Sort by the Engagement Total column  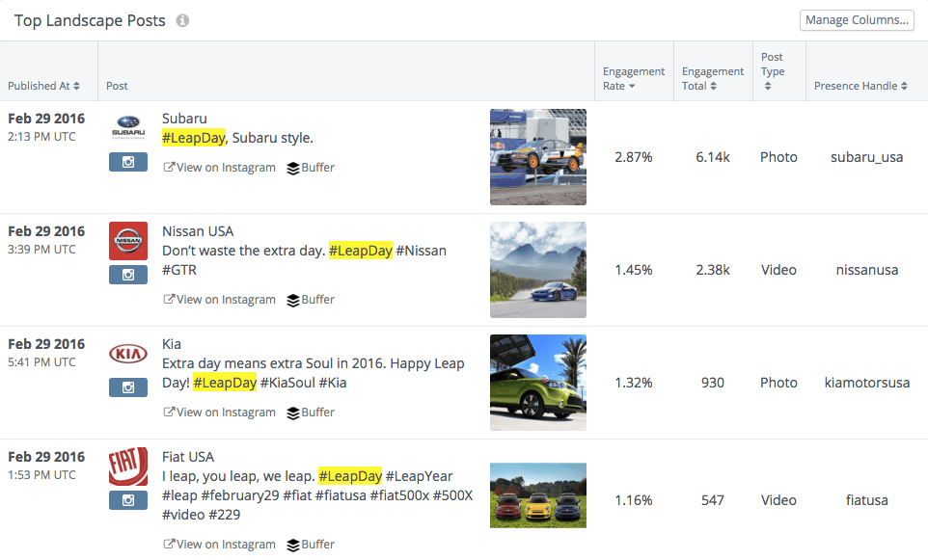713,79
